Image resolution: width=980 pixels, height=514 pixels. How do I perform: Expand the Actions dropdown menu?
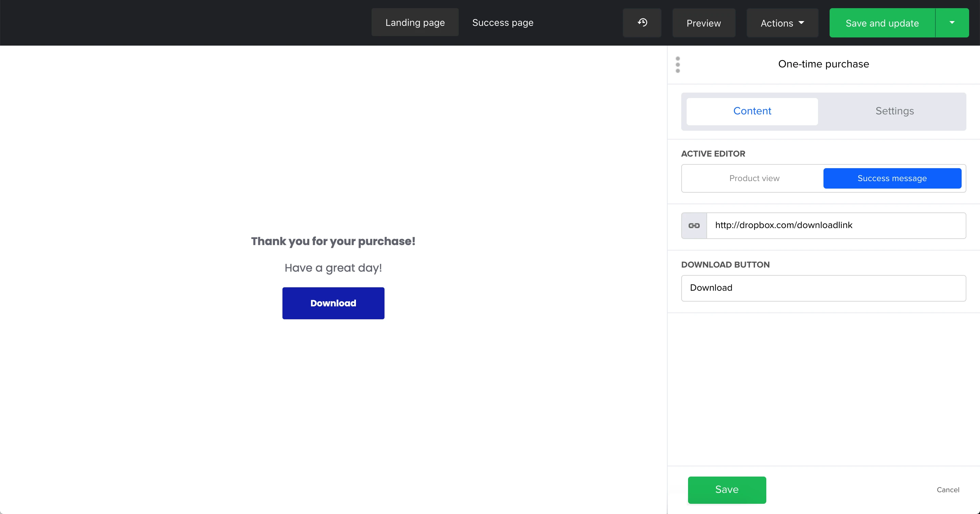[782, 23]
